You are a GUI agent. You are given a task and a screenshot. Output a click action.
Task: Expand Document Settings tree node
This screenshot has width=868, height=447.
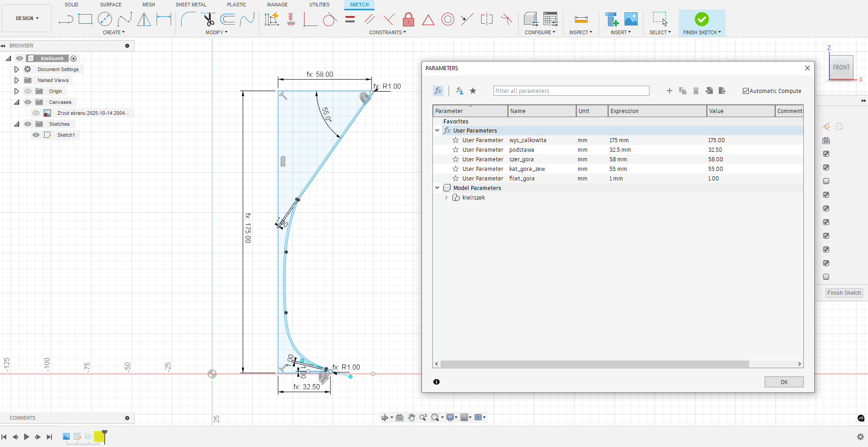click(x=16, y=69)
